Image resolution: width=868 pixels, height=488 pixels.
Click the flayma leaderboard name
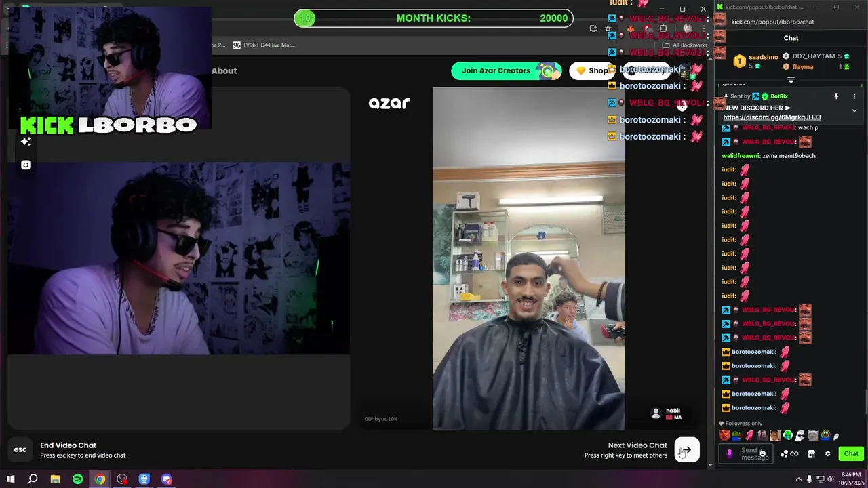tap(803, 67)
